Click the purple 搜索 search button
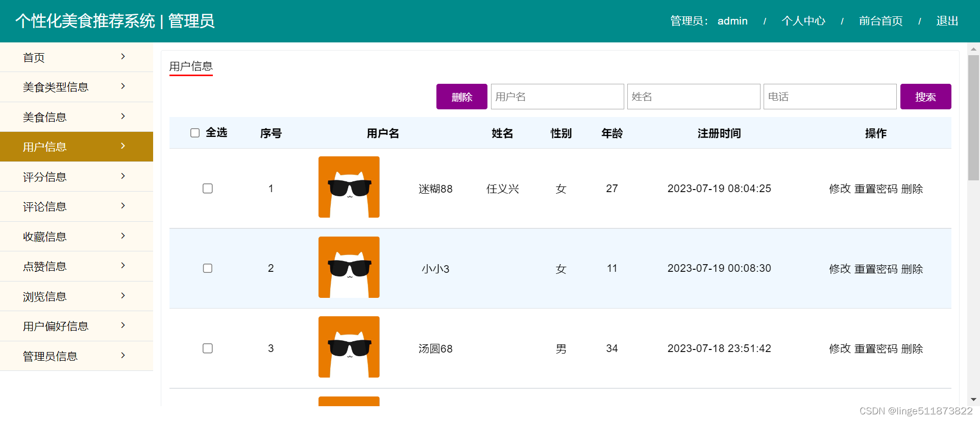This screenshot has width=980, height=421. [926, 97]
